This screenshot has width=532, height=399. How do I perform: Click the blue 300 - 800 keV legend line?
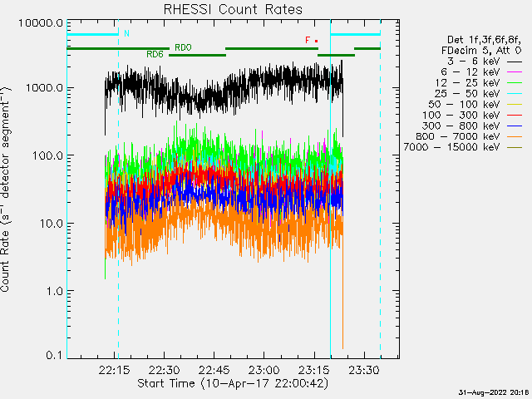[x=515, y=126]
